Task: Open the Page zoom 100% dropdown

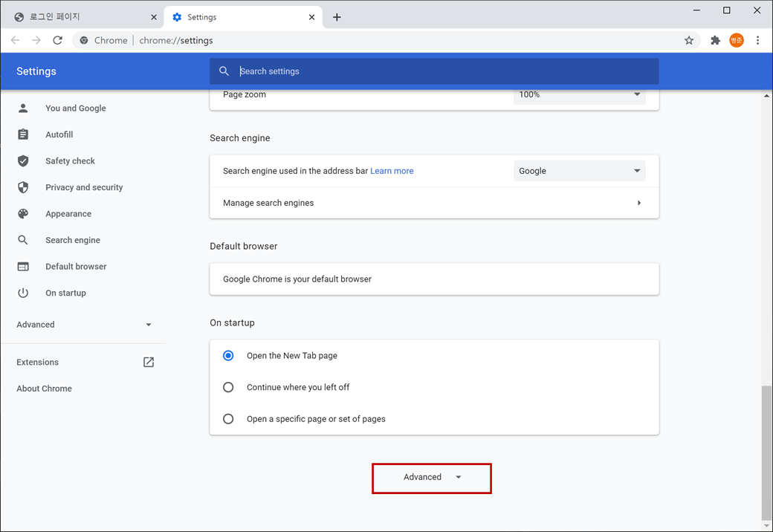Action: [579, 96]
